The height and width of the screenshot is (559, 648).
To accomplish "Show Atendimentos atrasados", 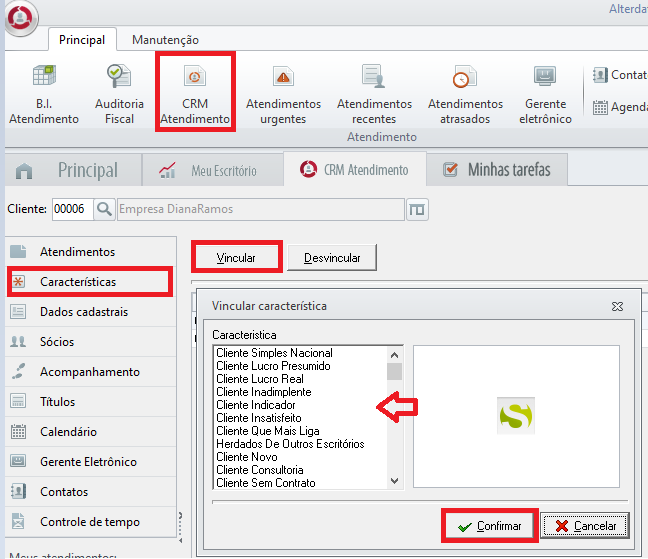I will tap(465, 94).
